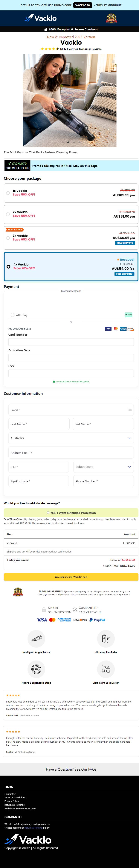Click the FREE SHIPPING badge on 3x Vacklo

coord(125,243)
